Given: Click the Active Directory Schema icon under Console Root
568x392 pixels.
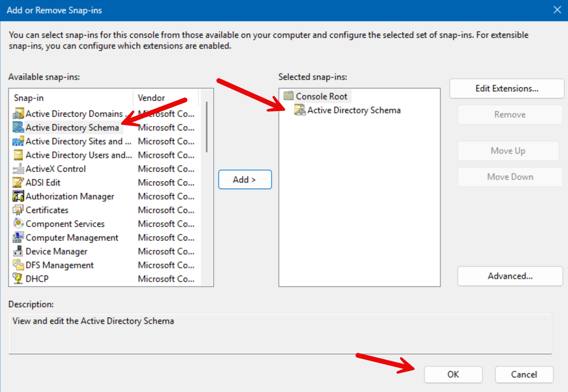Looking at the screenshot, I should pos(300,110).
